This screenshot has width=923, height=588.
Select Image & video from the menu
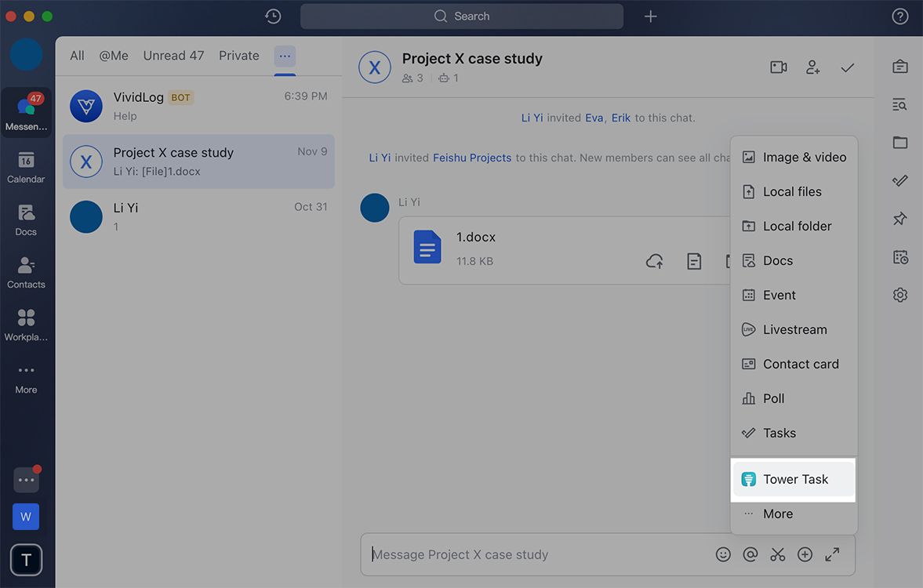click(794, 157)
